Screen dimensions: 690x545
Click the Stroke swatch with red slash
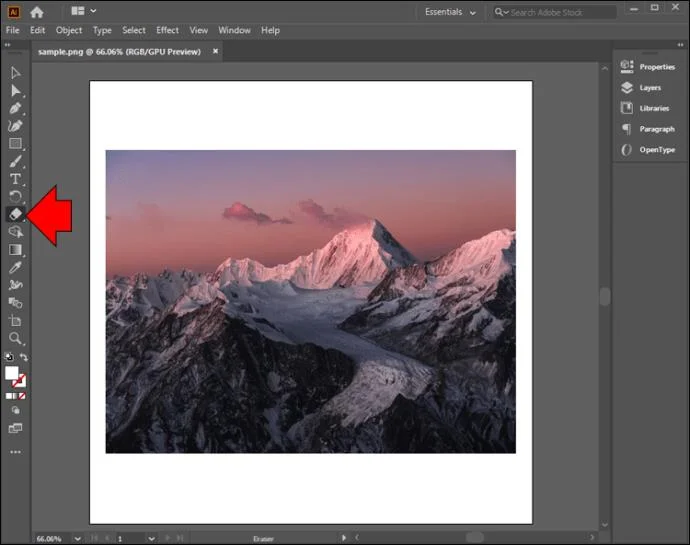click(20, 381)
